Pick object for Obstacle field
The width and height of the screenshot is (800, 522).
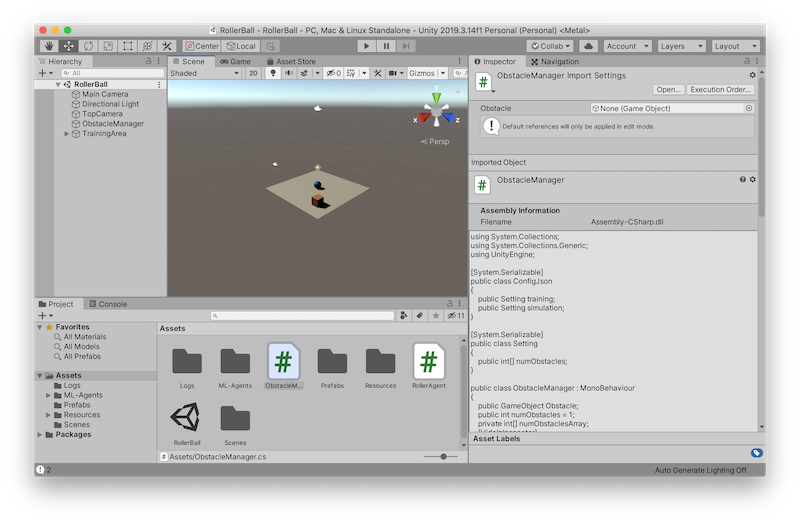(x=748, y=108)
